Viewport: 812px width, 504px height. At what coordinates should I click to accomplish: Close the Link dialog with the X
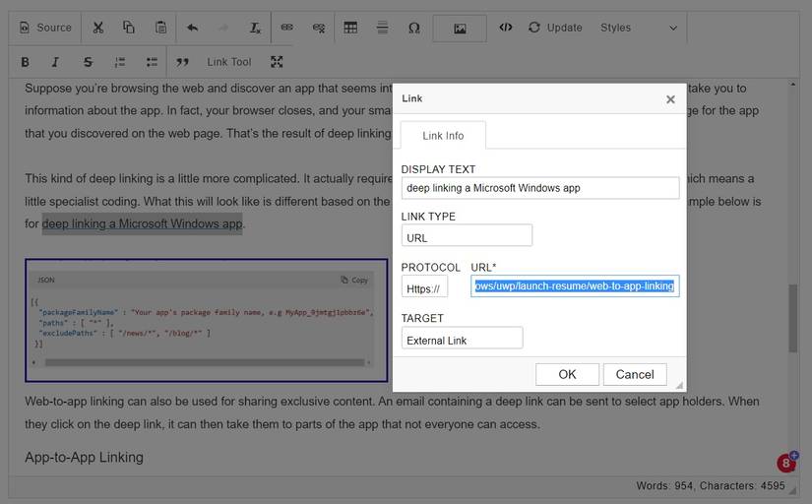tap(670, 99)
